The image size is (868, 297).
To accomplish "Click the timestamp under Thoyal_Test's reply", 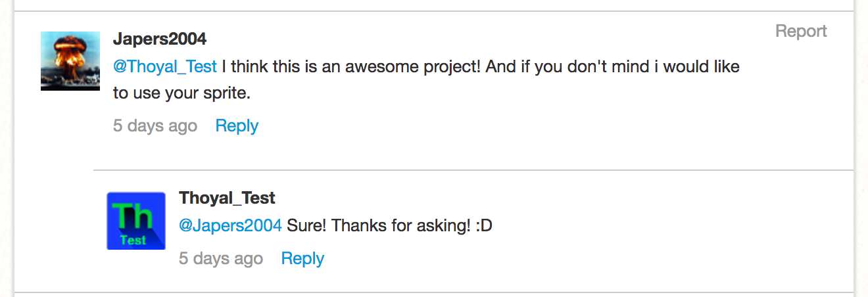I will click(221, 258).
